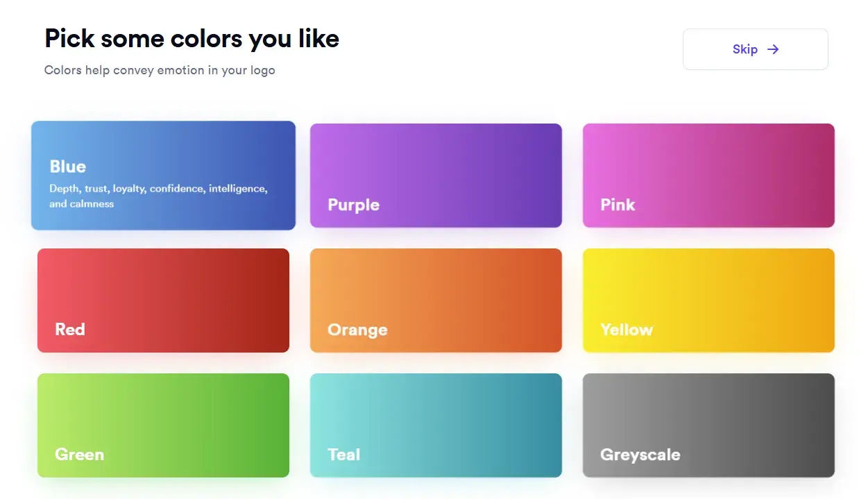Pick the Greyscale color option
The width and height of the screenshot is (868, 499).
click(x=708, y=425)
